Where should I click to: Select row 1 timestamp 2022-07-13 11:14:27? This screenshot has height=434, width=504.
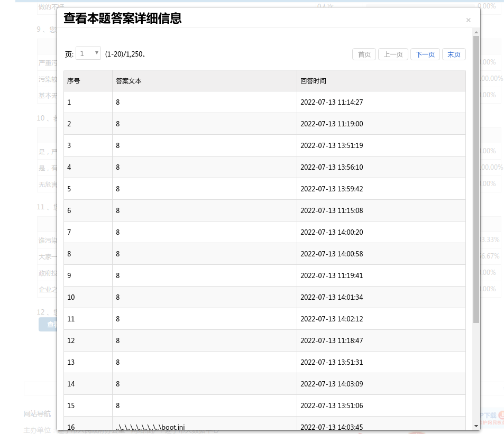tap(332, 102)
